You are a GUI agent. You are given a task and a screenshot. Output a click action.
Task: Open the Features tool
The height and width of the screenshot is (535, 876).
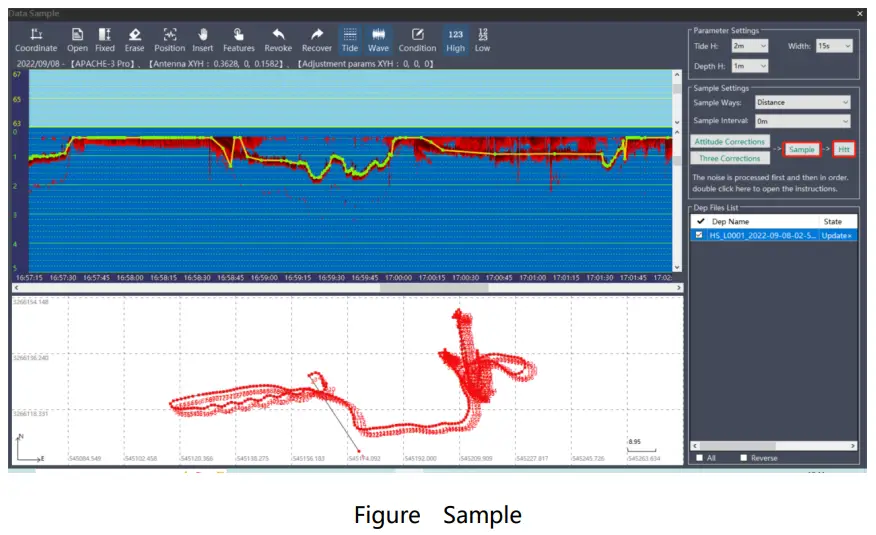pos(239,40)
